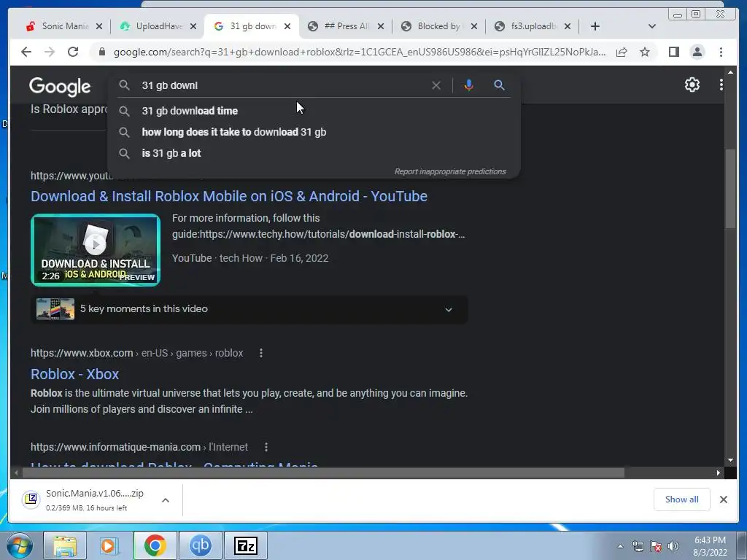
Task: Expand '5 key moments in this video'
Action: (249, 309)
